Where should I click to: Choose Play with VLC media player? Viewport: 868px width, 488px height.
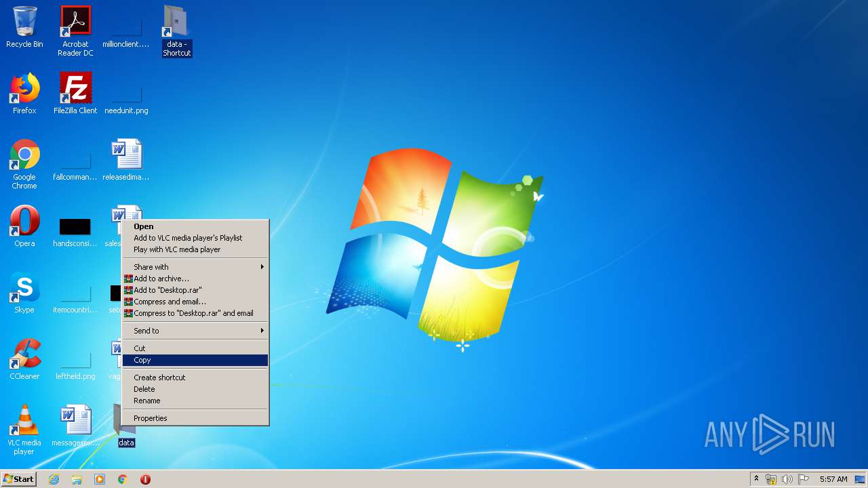click(195, 249)
